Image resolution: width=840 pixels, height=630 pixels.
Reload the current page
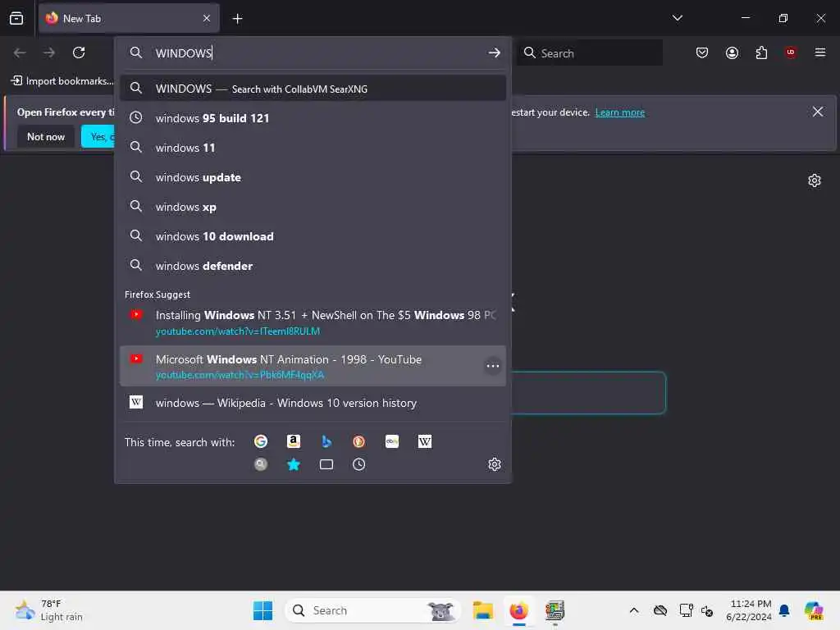(79, 52)
